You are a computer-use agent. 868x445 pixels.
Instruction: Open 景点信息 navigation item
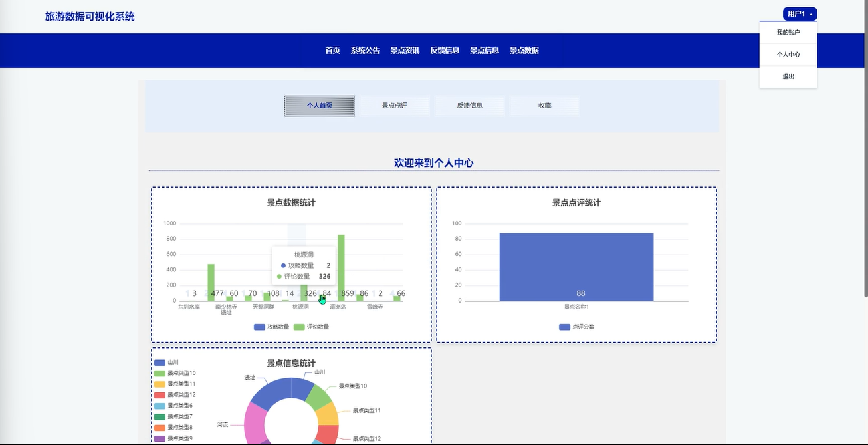pyautogui.click(x=485, y=51)
